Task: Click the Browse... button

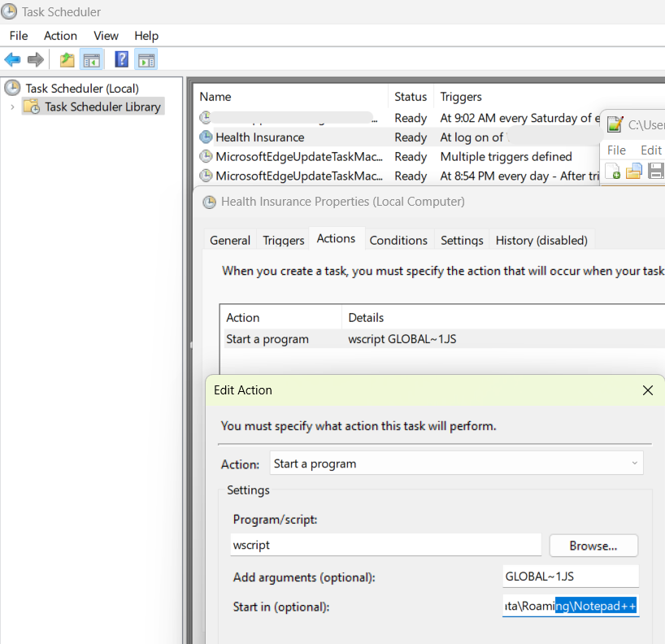Action: pyautogui.click(x=593, y=545)
